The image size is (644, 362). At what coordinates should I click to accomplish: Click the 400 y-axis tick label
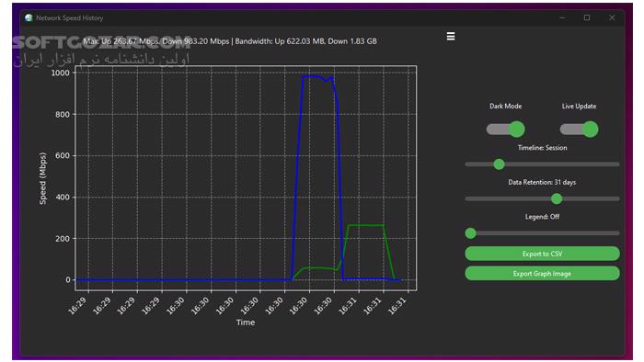(x=63, y=198)
